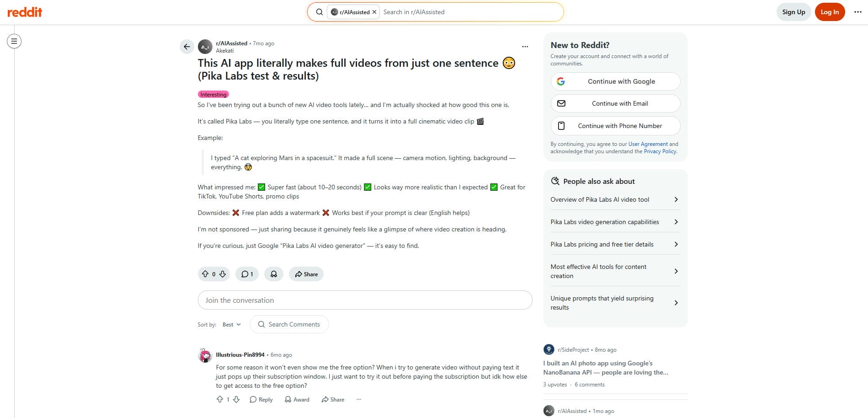The image size is (868, 418).
Task: Focus the Search in r/AIAssisted field
Action: coord(471,12)
